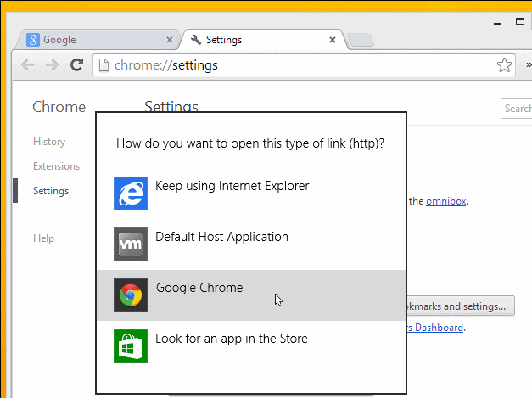
Task: Choose Look for an app in the Store
Action: tap(251, 346)
